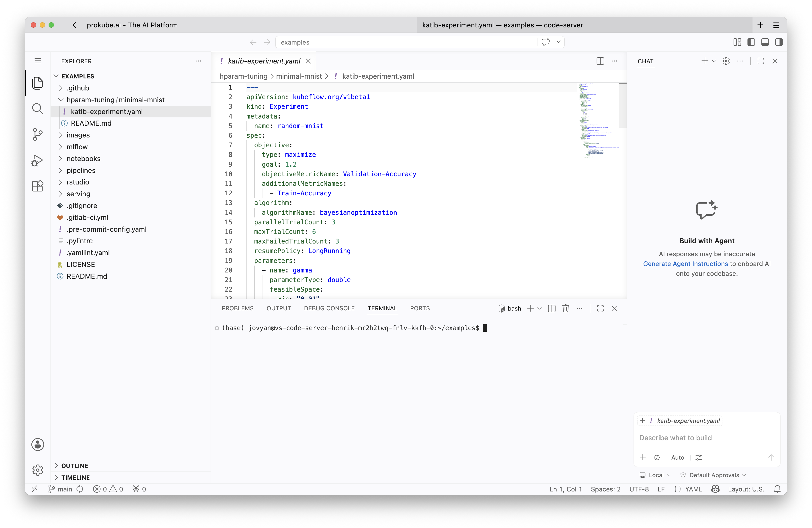Click the UTF-8 encoding selector
The image size is (812, 528).
tap(639, 489)
